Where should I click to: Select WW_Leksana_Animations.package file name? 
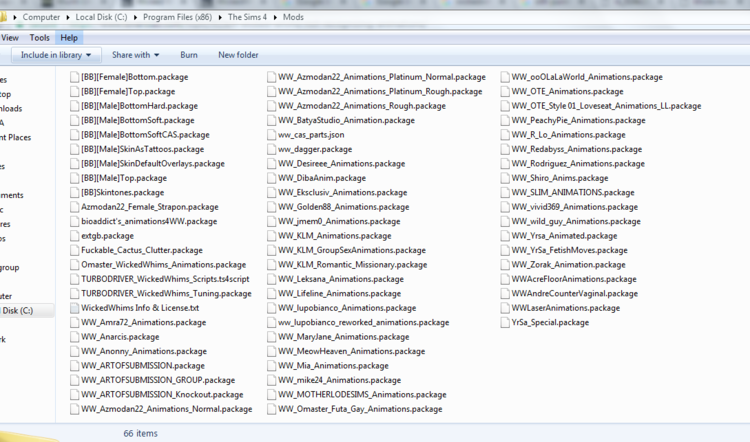(x=341, y=279)
